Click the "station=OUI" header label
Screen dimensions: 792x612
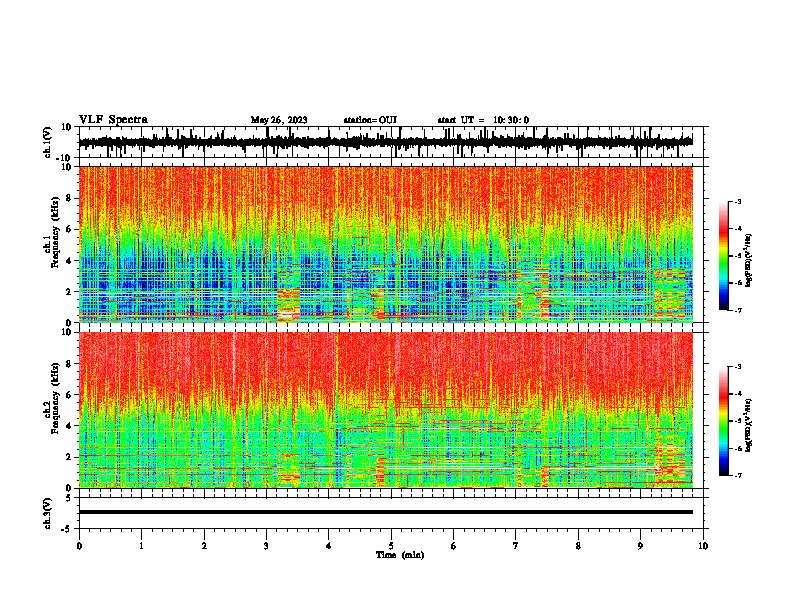coord(370,120)
